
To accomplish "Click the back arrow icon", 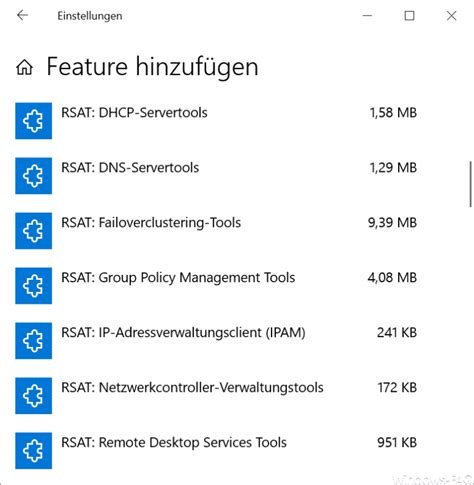I will click(23, 15).
